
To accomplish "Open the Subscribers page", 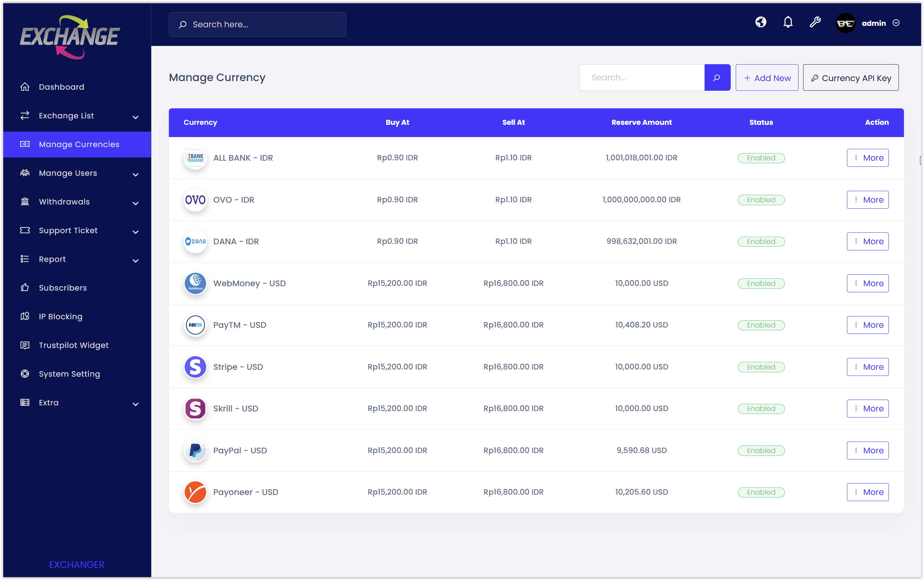I will coord(62,287).
